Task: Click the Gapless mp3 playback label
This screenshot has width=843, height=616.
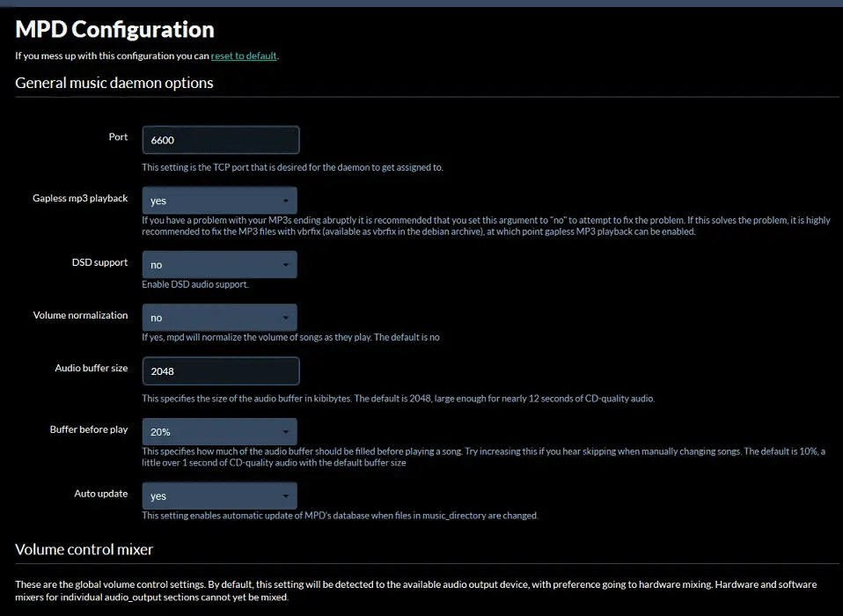Action: click(x=80, y=198)
